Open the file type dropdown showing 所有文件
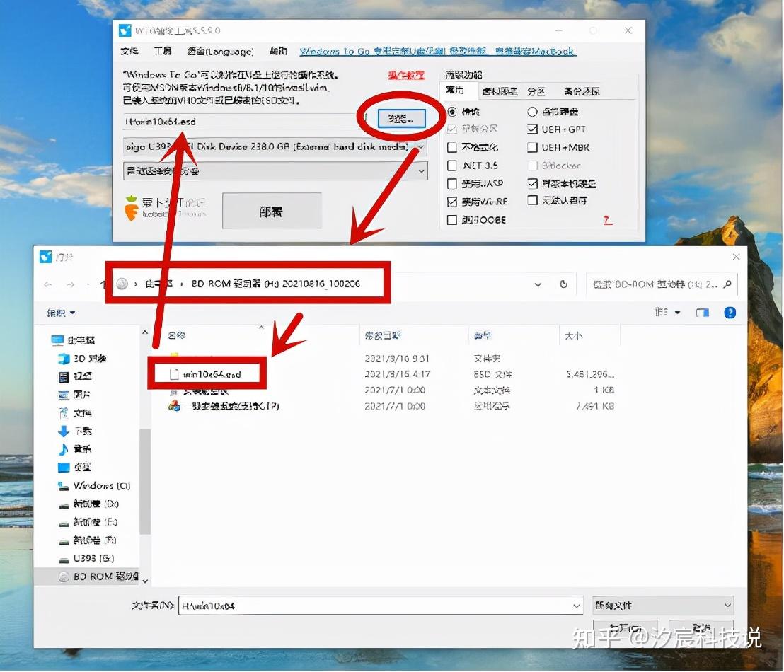The width and height of the screenshot is (784, 672). pyautogui.click(x=662, y=605)
